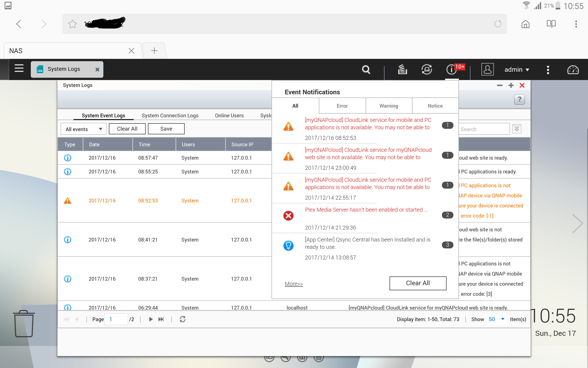Click the desktop recycle bin icon
Screen dimensions: 588x368
24,323
